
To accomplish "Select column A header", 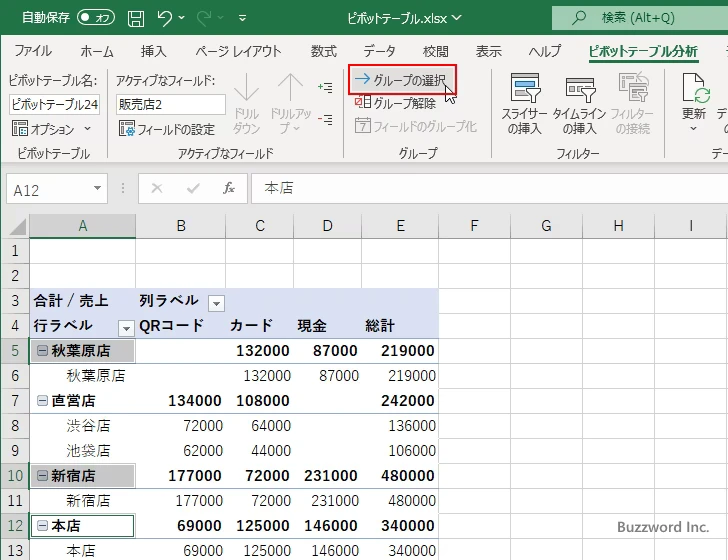I will 83,226.
